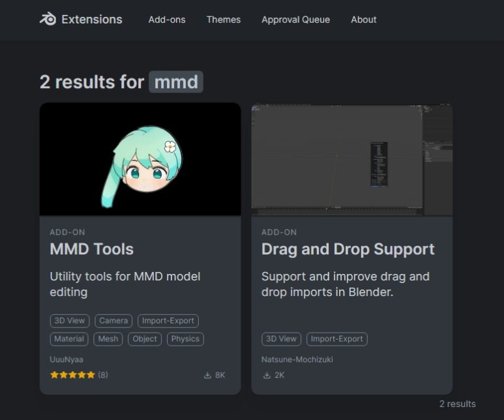Open the MMD Tools title link
504x420 pixels.
(92, 249)
